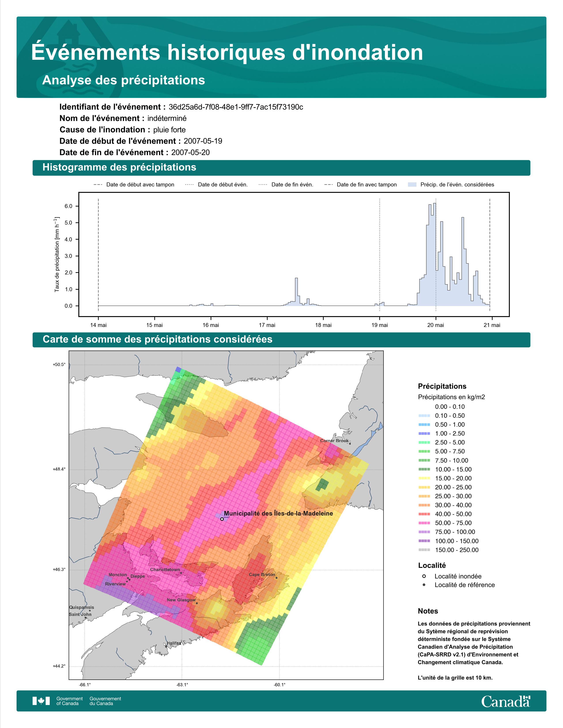Screen dimensions: 563x728
Task: Click the Halifax reference dot
Action: pyautogui.click(x=166, y=646)
